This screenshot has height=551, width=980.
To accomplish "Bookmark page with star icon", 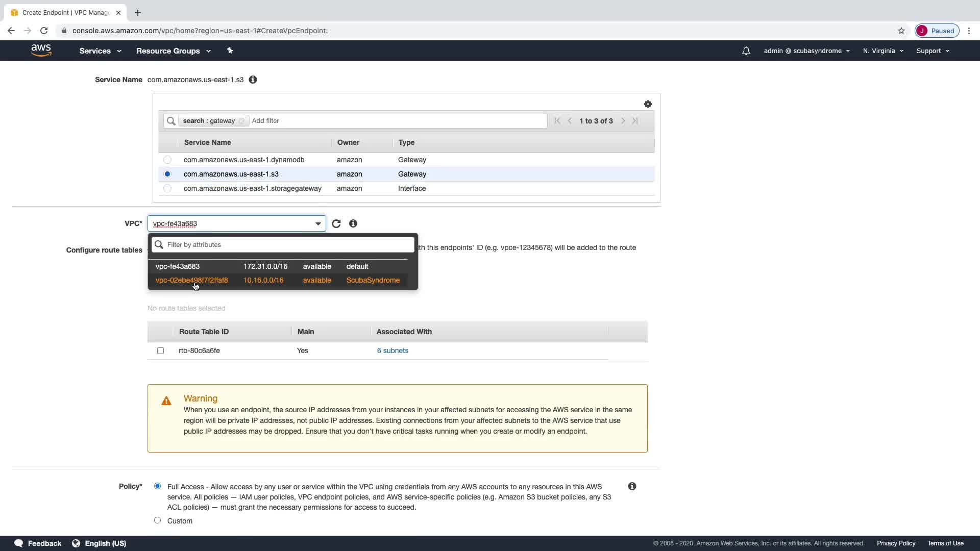I will coord(901,31).
